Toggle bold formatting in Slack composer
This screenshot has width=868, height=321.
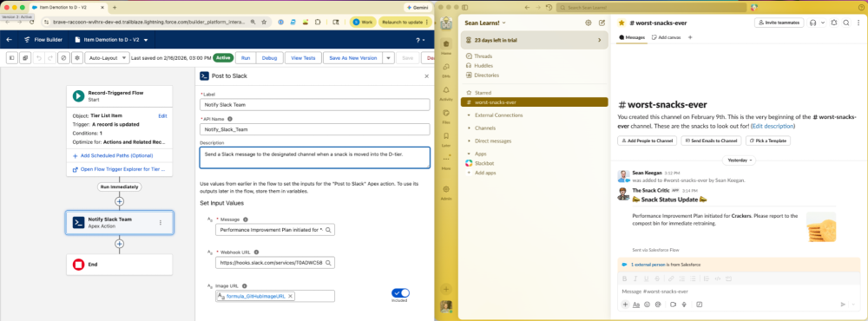(x=625, y=278)
